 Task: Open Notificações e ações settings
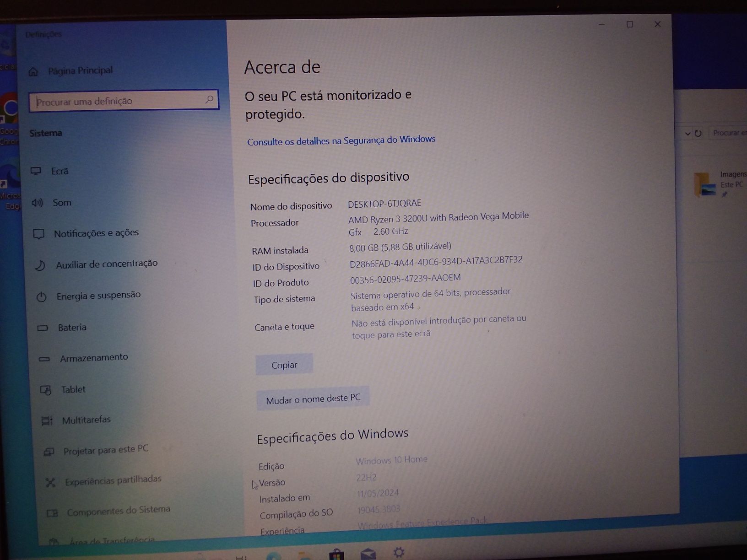click(x=96, y=233)
